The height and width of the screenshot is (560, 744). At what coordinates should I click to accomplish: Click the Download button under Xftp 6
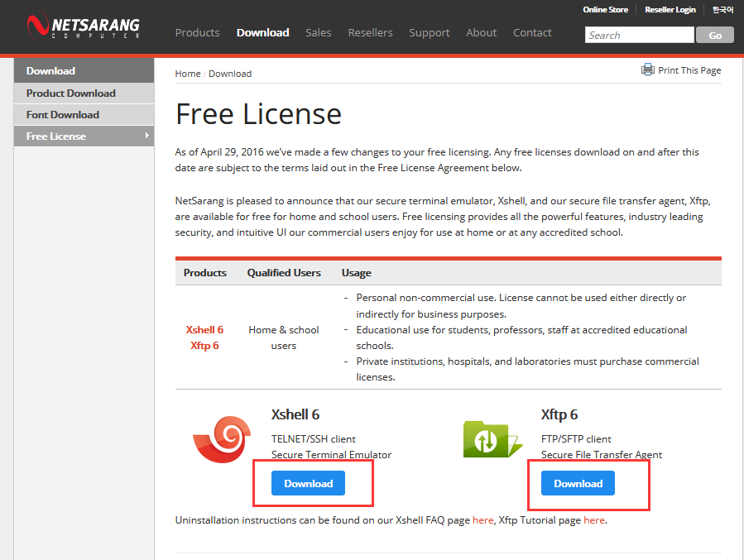[x=578, y=483]
